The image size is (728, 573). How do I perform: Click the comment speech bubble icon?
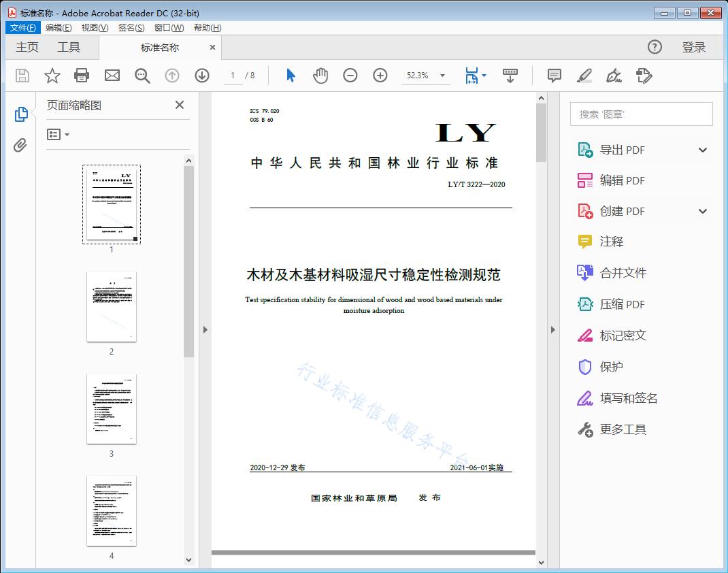point(555,76)
